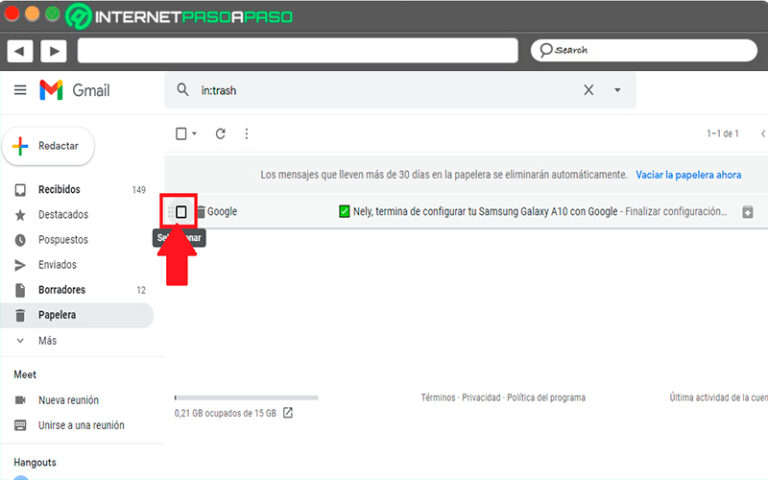Image resolution: width=768 pixels, height=480 pixels.
Task: Open the Términos link
Action: (438, 398)
